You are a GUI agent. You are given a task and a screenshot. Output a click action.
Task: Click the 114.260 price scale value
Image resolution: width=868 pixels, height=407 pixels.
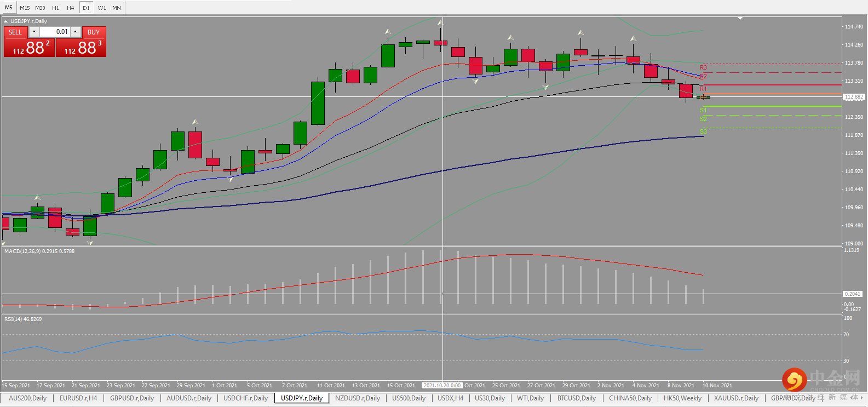tap(854, 45)
